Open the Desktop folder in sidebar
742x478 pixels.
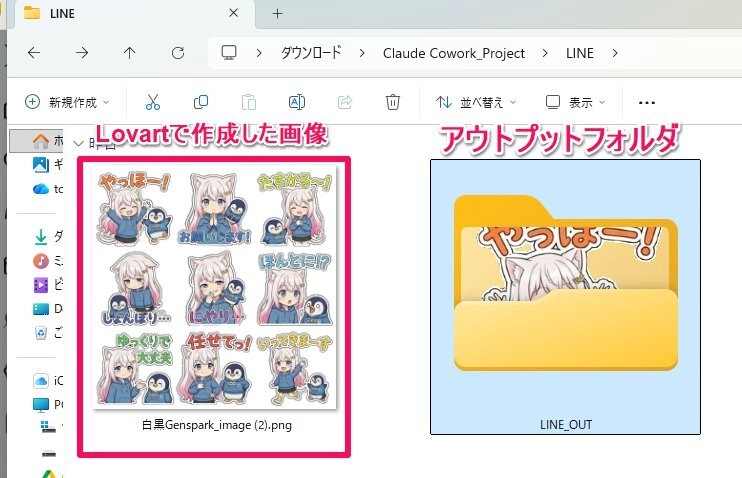pos(47,309)
